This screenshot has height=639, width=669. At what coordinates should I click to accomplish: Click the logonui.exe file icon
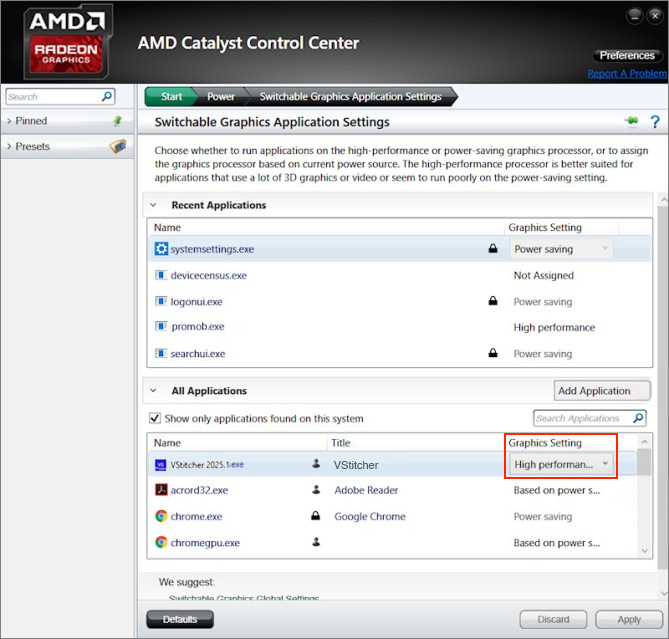point(160,302)
